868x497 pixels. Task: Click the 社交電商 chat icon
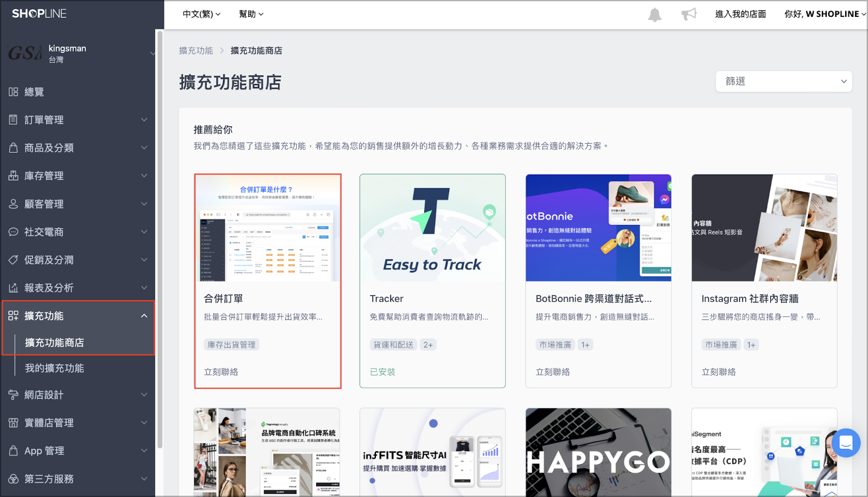tap(14, 232)
